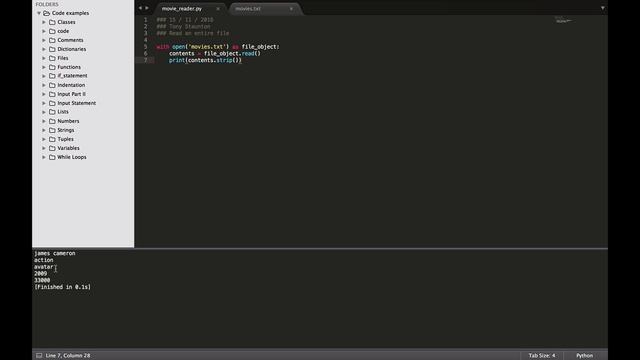
Task: Click the Code examples folder icon
Action: tap(47, 13)
